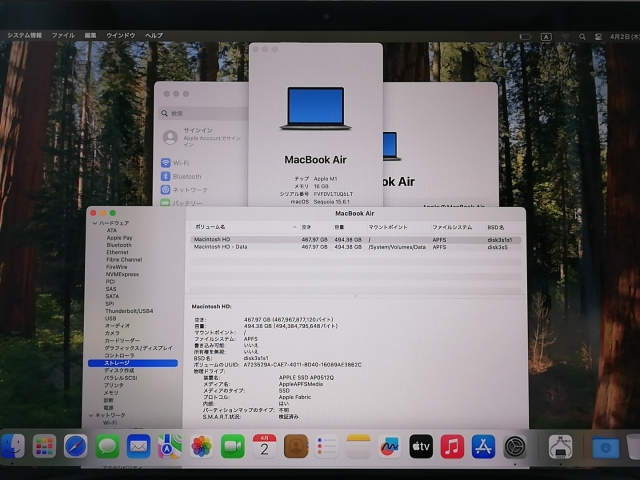Select グラフィックス/ディスプレイ item
Viewport: 640px width, 480px height.
coord(138,348)
